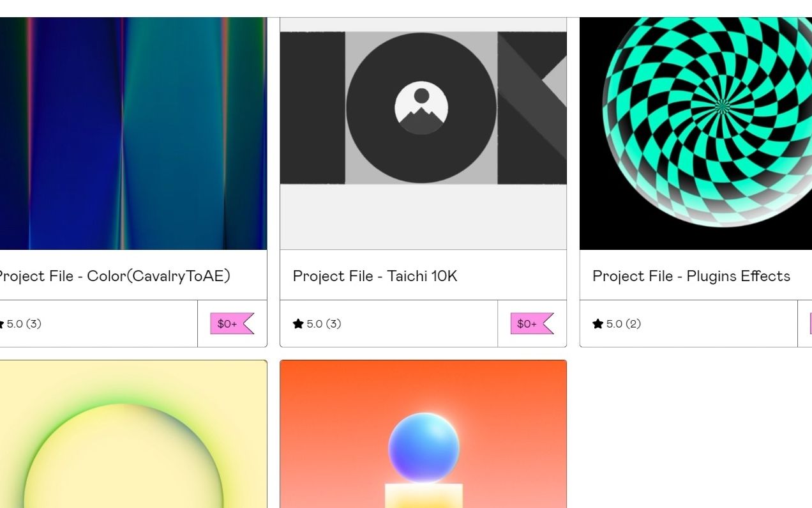Click the cut-off pink price tag on Plugins Effects
Screen dimensions: 812x508
pos(811,323)
